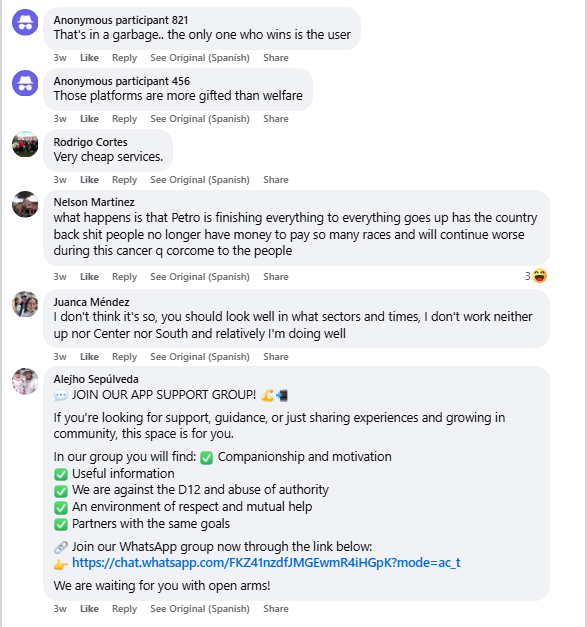See Original Spanish for Juanca Méndez's comment
This screenshot has width=587, height=627.
click(x=200, y=357)
